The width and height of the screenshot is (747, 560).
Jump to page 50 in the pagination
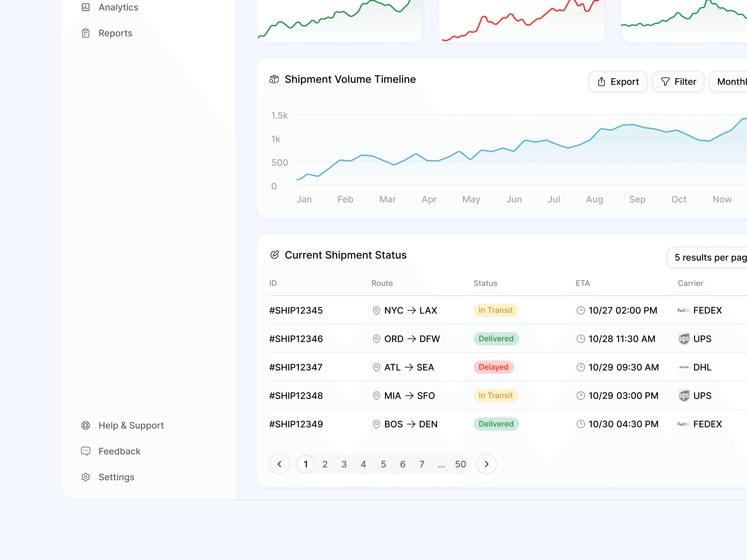point(460,464)
